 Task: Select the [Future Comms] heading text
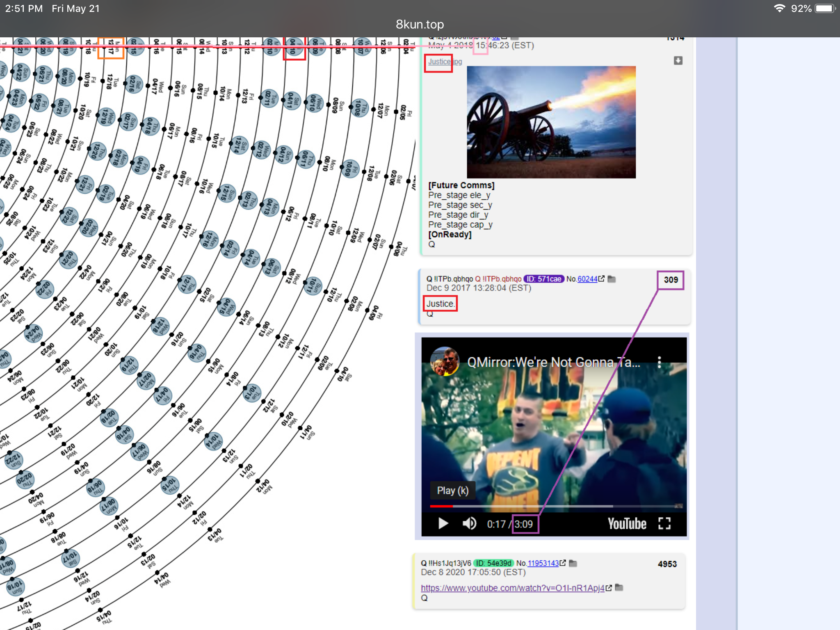[461, 185]
